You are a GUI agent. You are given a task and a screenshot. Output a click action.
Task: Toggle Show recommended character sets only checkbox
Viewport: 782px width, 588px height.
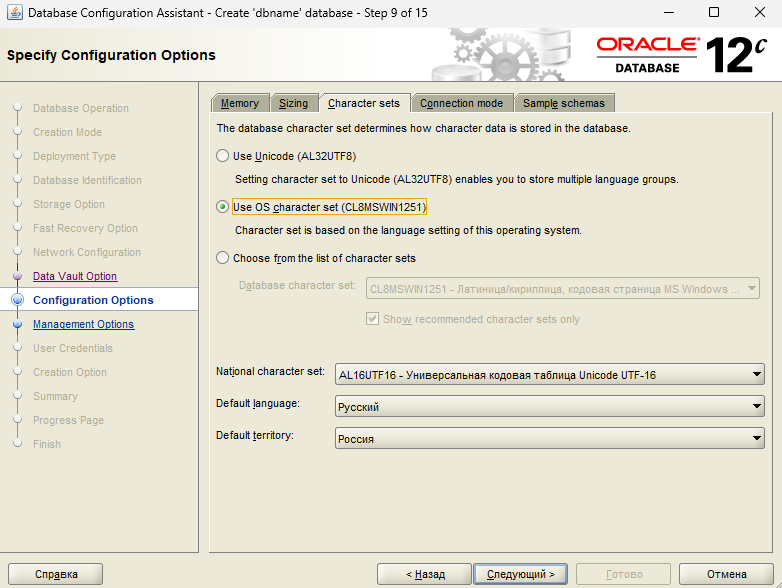click(373, 319)
